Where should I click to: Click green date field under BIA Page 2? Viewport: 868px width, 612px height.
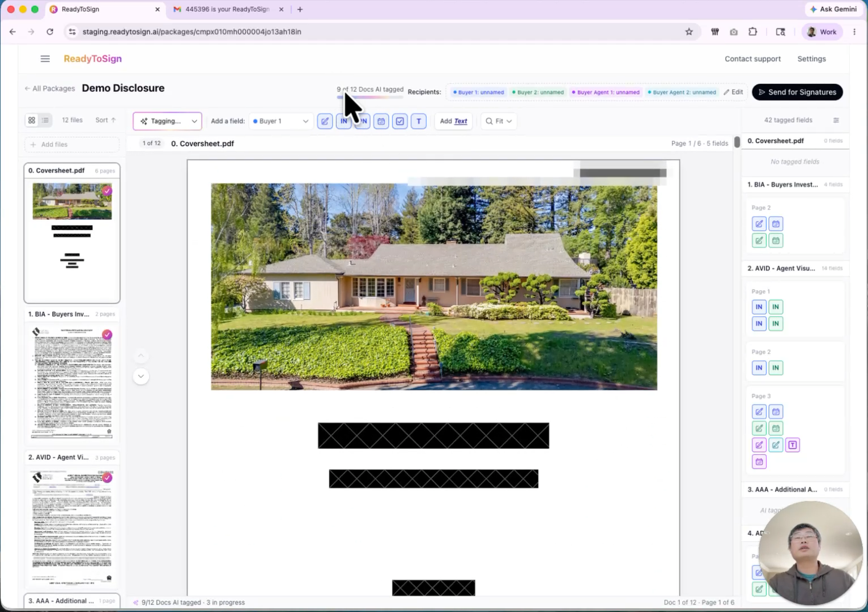coord(776,241)
